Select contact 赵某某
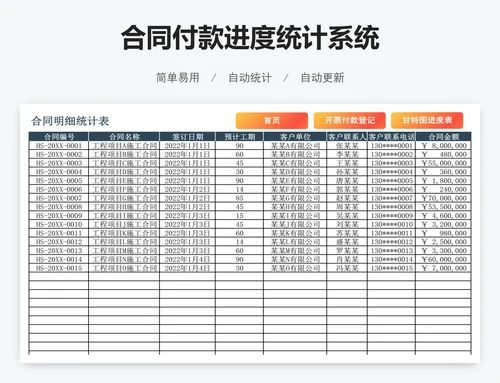The image size is (500, 383). 347,198
